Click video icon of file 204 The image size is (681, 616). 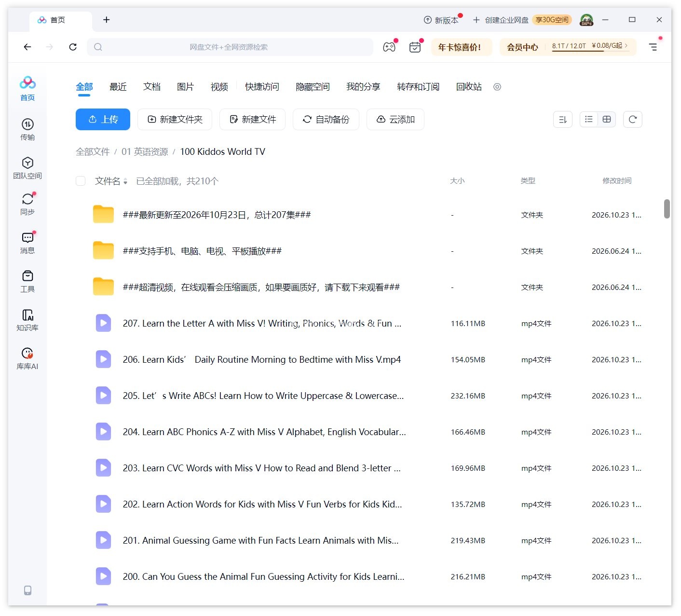coord(103,431)
